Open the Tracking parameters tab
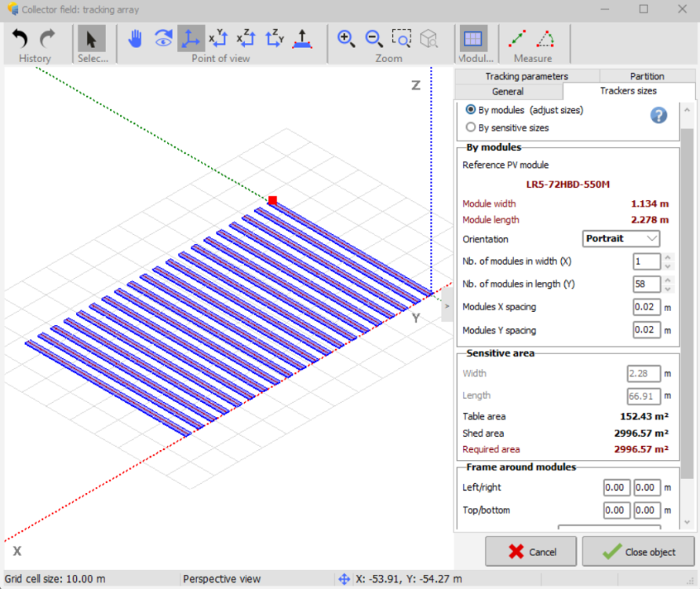700x589 pixels. [x=526, y=76]
